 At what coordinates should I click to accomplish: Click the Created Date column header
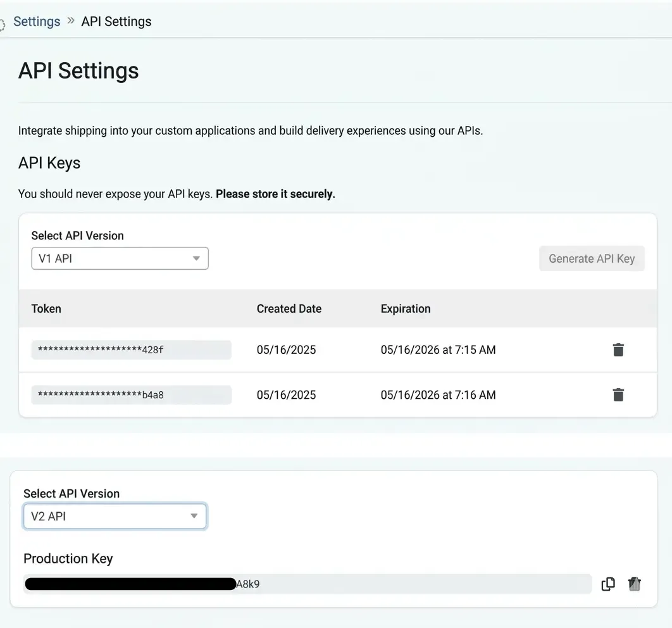289,309
